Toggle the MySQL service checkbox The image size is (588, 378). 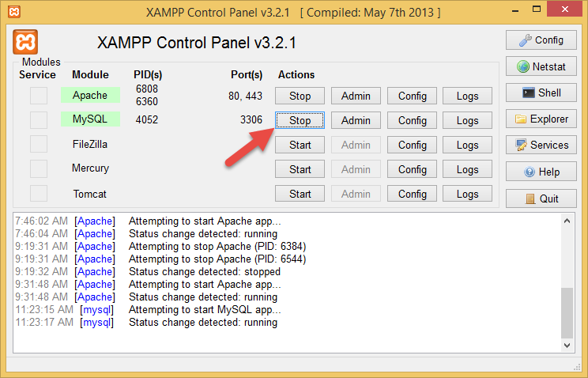pyautogui.click(x=39, y=120)
